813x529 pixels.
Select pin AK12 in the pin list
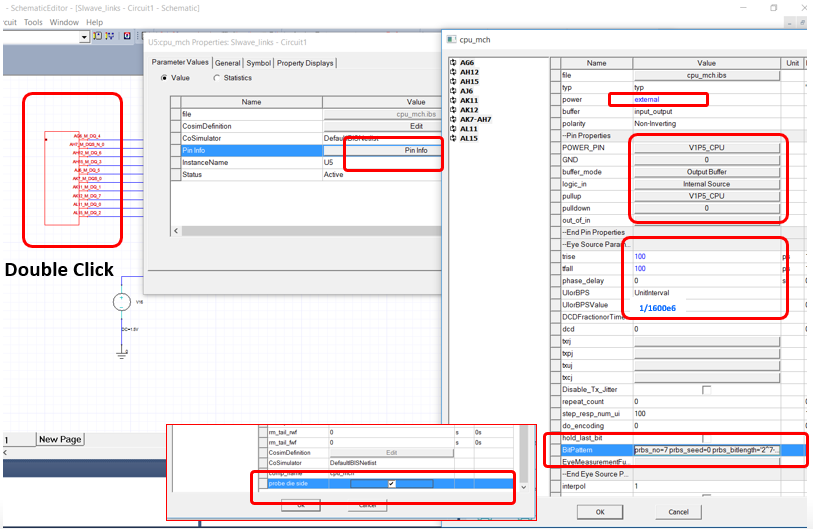(x=469, y=110)
